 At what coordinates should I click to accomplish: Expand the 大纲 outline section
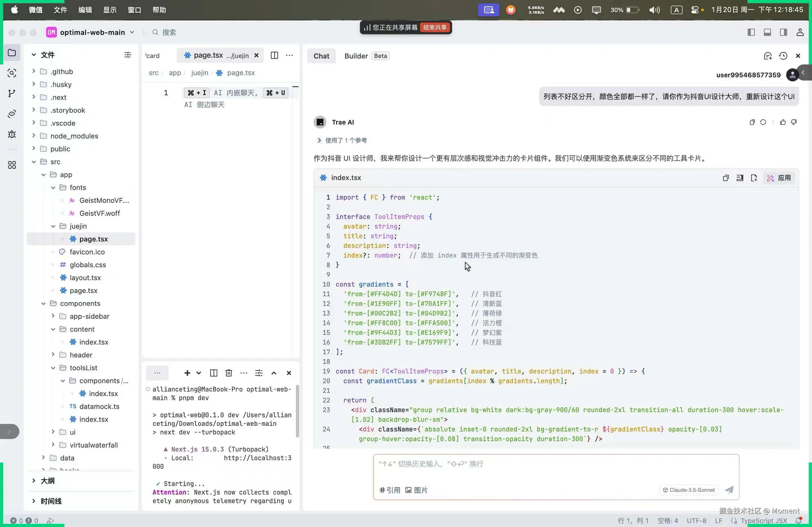pyautogui.click(x=34, y=480)
